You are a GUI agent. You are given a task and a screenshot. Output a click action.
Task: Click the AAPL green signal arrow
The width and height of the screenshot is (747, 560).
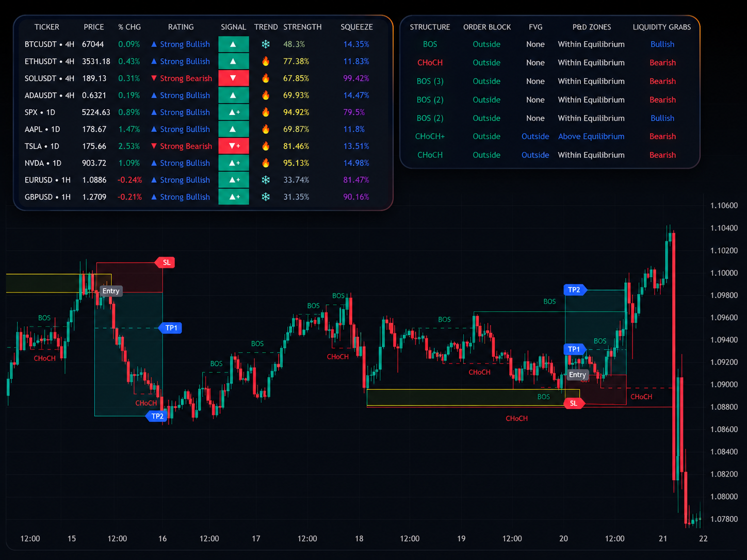233,129
